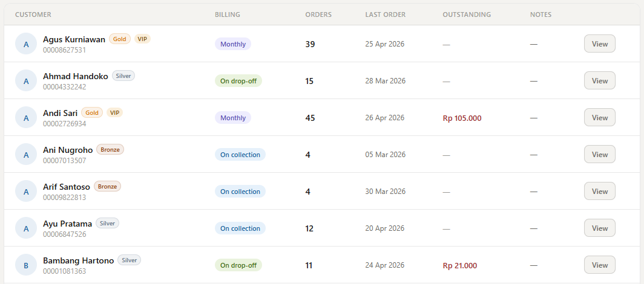Select customer name Bambang Hartono
Screen dimensions: 644x284
click(79, 260)
